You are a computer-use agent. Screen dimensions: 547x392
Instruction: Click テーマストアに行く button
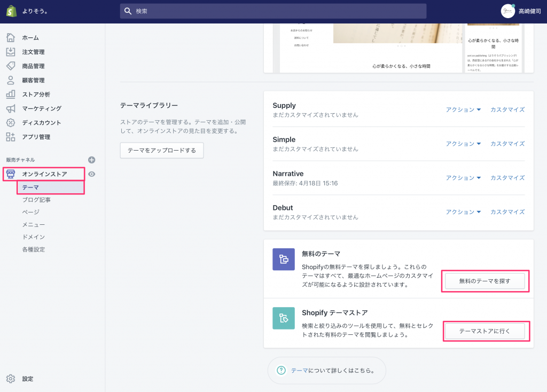click(485, 331)
